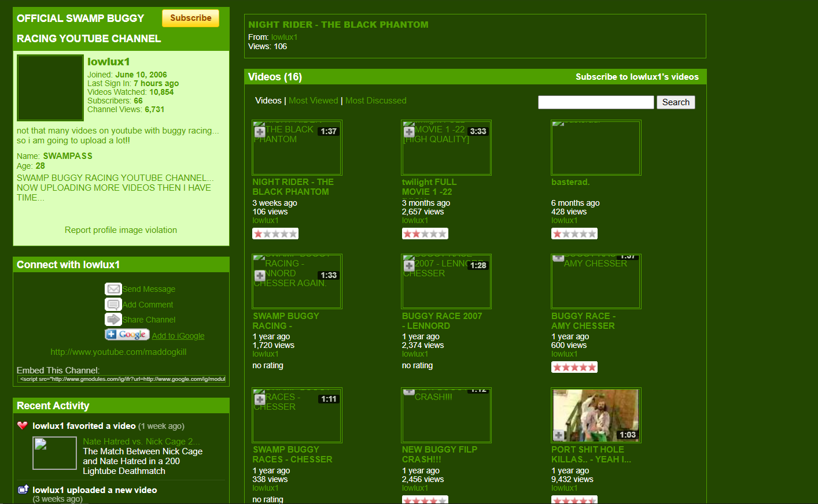Click the Nate Hatred vs. Nick Cage thumbnail
The height and width of the screenshot is (504, 818).
(55, 453)
